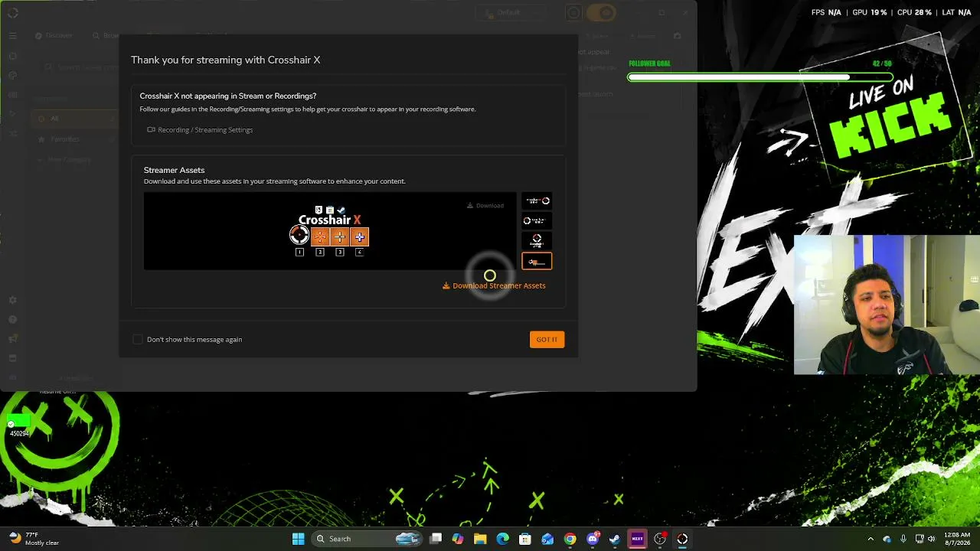This screenshot has height=551, width=980.
Task: Click Download Streamer Assets link
Action: tap(494, 285)
